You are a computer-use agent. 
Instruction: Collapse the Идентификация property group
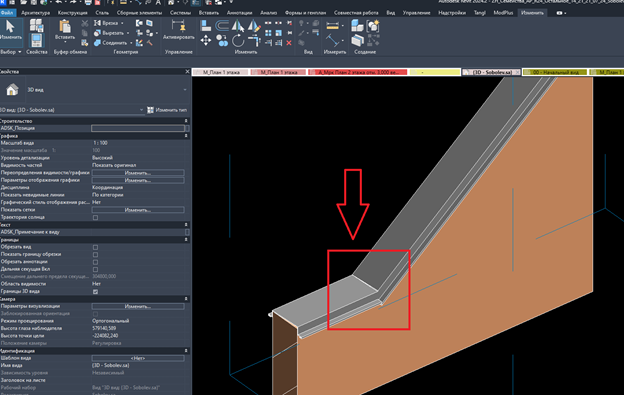tap(186, 351)
